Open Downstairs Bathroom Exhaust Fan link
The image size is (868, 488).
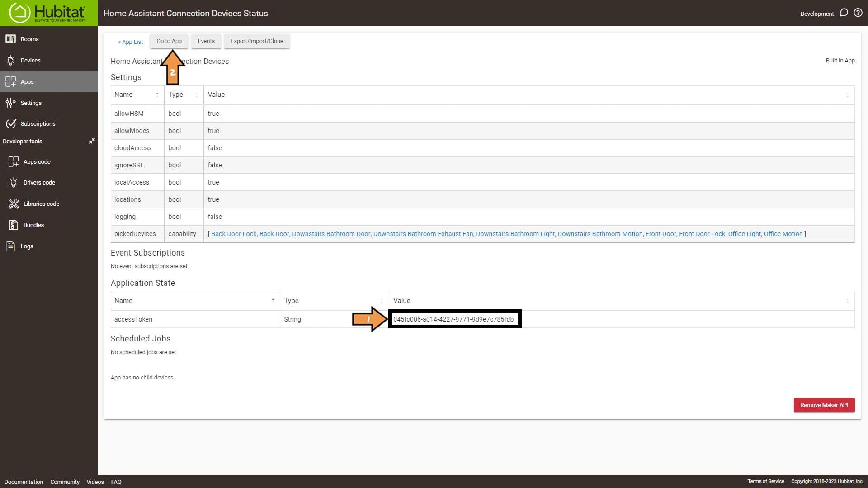(423, 234)
